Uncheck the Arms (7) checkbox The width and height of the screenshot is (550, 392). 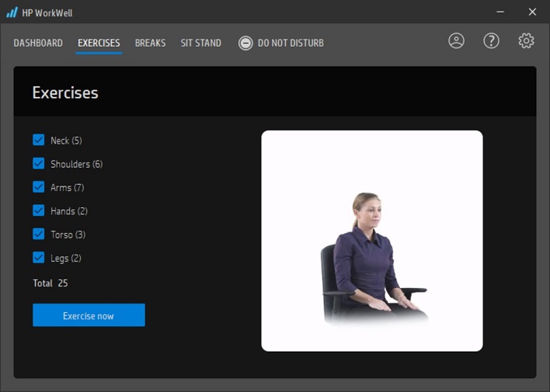point(39,187)
